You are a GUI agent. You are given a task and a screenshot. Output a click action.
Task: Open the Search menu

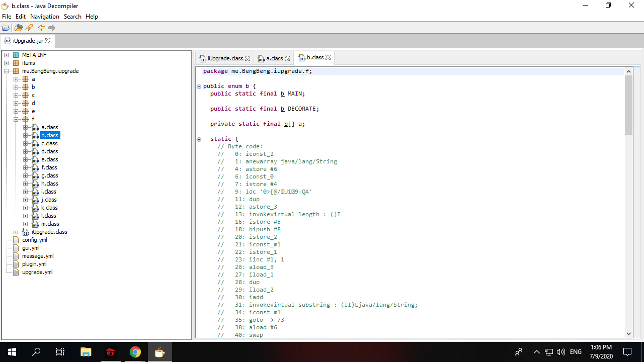(72, 17)
